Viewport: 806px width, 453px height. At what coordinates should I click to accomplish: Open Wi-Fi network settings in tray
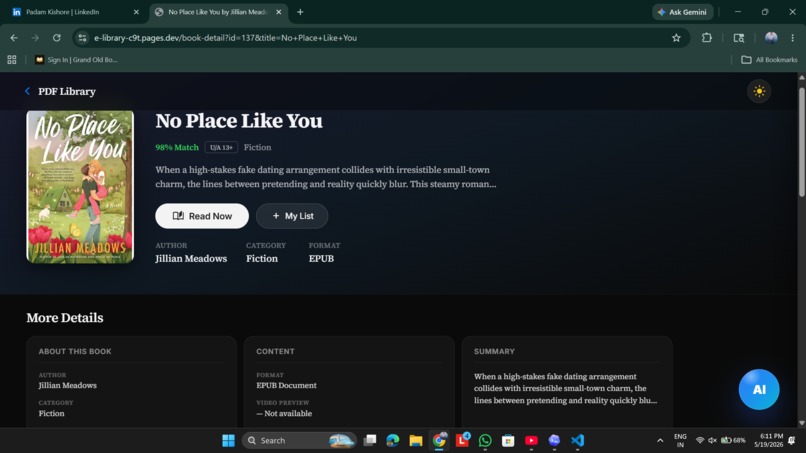[x=700, y=441]
